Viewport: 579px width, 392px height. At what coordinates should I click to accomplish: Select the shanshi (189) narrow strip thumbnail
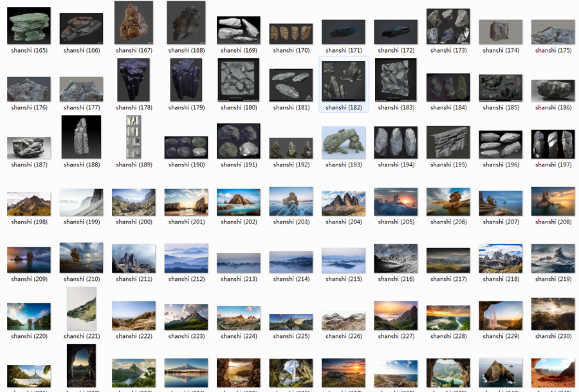click(x=134, y=137)
